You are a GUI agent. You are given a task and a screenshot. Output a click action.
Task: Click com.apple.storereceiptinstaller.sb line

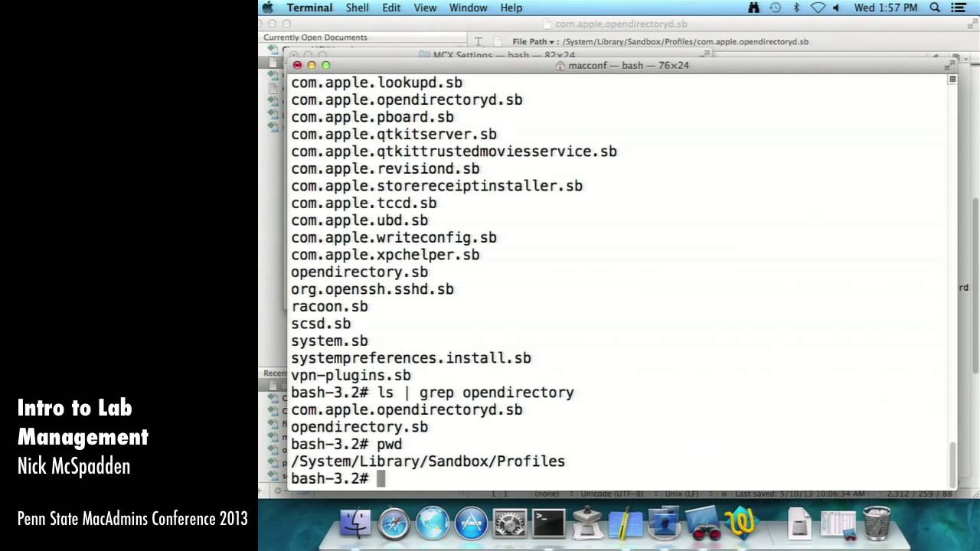(436, 186)
